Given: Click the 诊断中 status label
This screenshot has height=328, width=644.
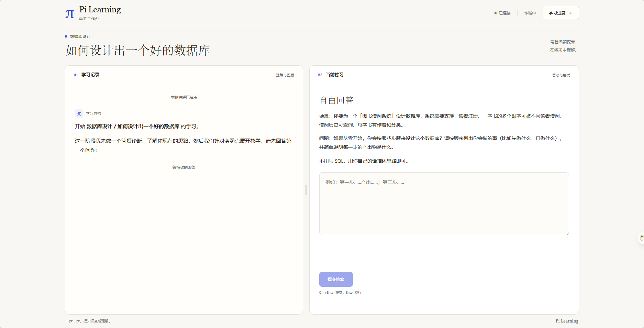Looking at the screenshot, I should [x=530, y=13].
